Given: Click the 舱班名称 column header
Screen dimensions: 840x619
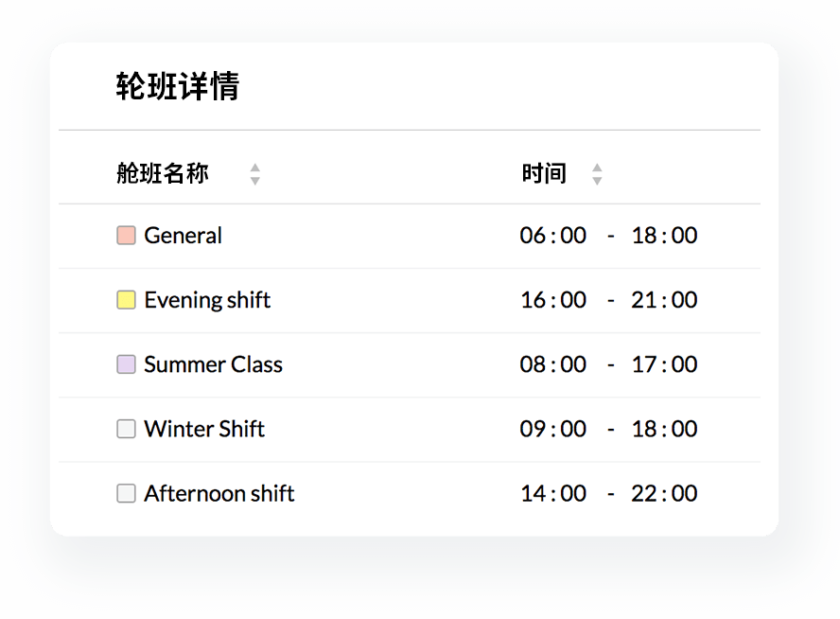Looking at the screenshot, I should [x=163, y=174].
